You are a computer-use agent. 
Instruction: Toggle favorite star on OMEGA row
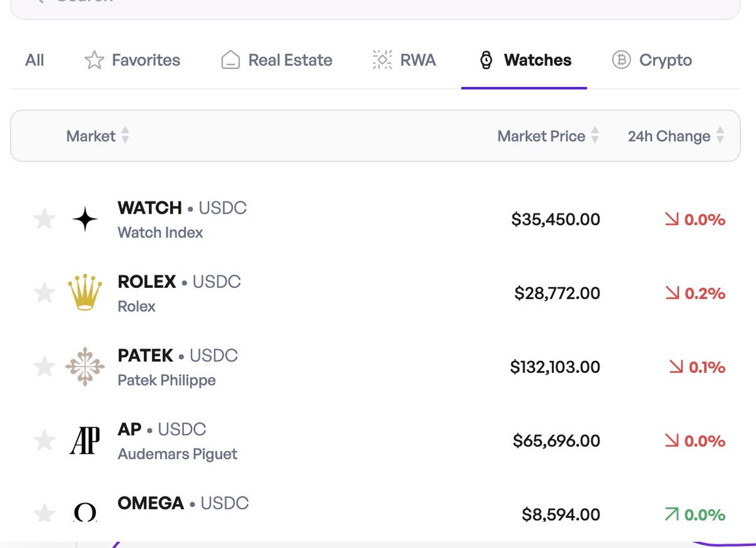[44, 513]
